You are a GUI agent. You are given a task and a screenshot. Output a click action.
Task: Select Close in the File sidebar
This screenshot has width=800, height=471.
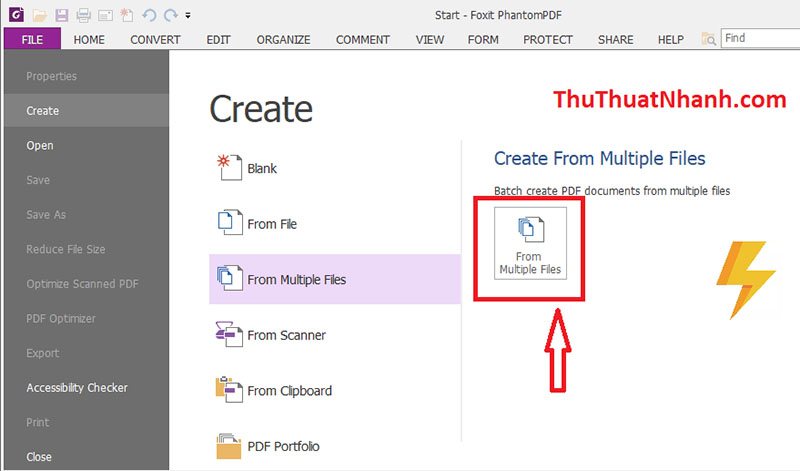(x=86, y=457)
